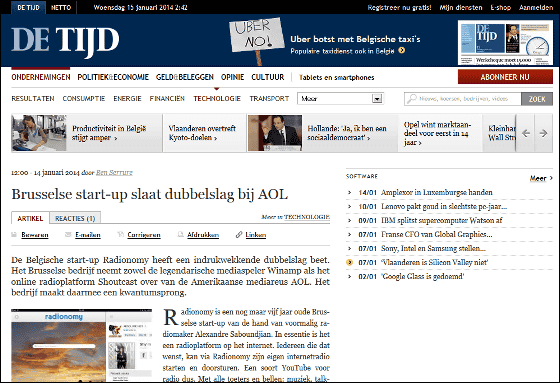Click orange bullet beside 'Vlaanderen is Silicon Valley niet'

coord(350,263)
